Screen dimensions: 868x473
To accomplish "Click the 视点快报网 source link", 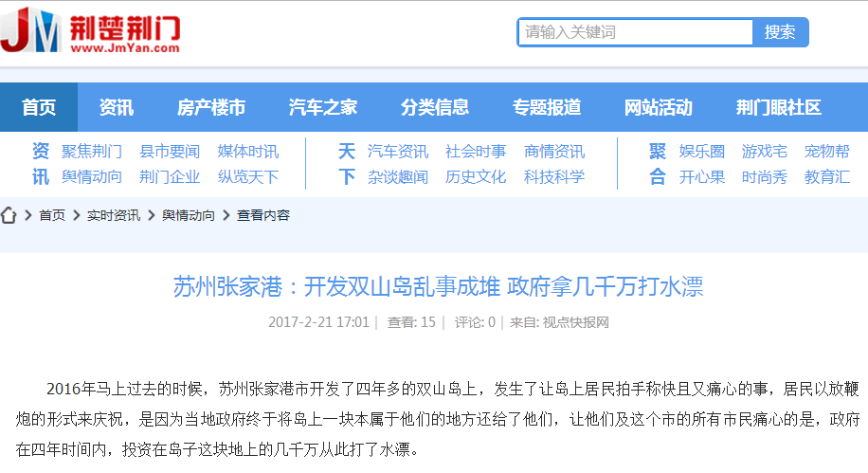I will [575, 322].
